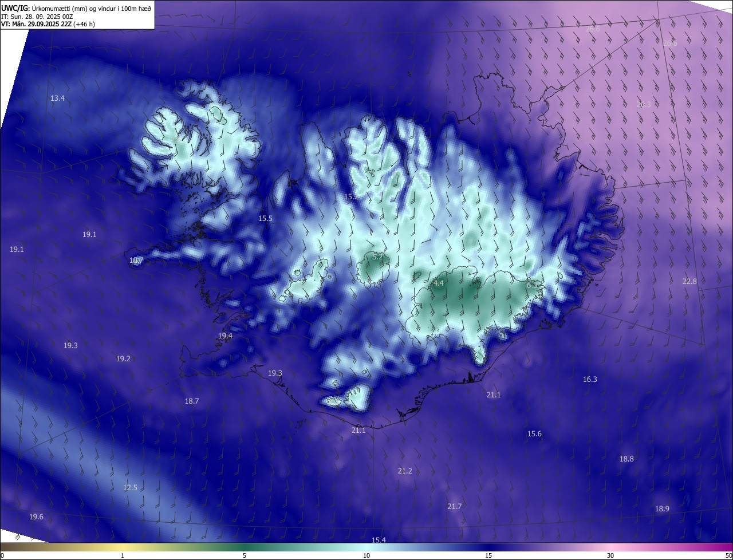Screen dimensions: 733x560
Task: Click the "IT: Sun. 28. 09. 2025 00Z" line
Action: 37,17
